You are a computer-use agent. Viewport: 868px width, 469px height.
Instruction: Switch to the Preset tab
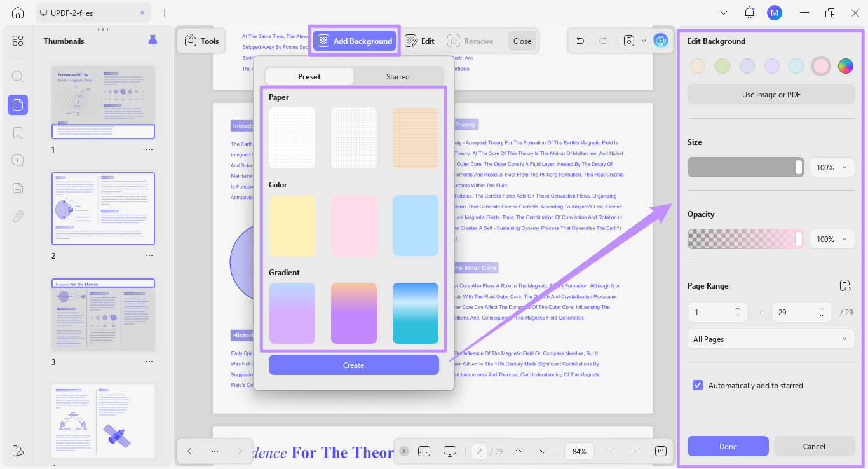[x=309, y=76]
